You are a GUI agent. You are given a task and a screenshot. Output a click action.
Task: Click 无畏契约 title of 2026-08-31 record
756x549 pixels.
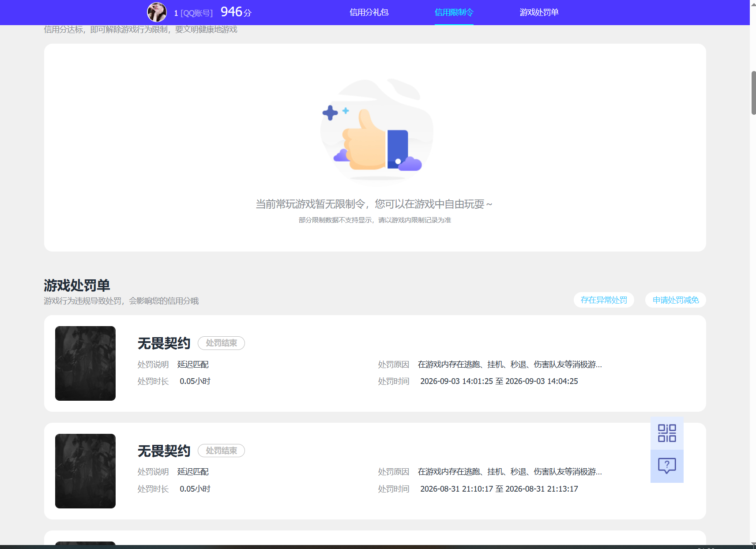click(164, 451)
